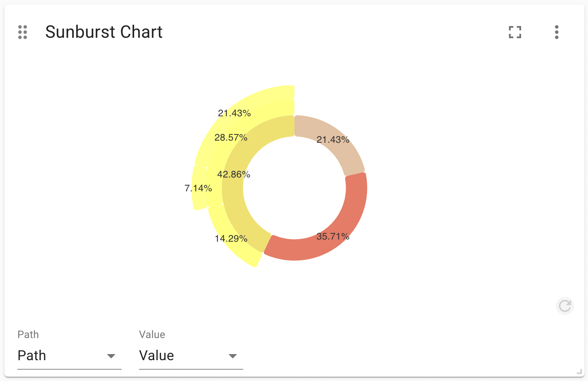Open the Value dropdown arrow
This screenshot has width=588, height=381.
point(233,356)
